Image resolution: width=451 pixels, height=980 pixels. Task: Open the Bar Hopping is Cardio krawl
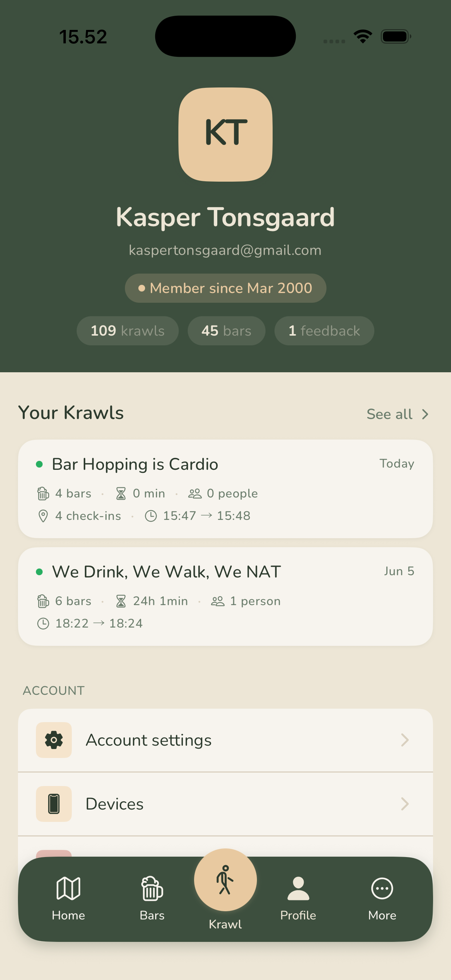(x=225, y=489)
